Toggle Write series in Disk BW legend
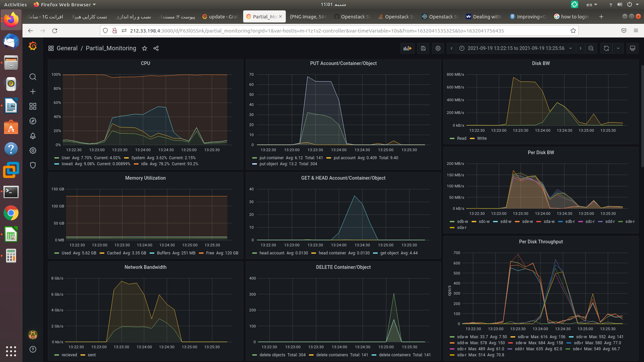Image resolution: width=644 pixels, height=362 pixels. click(x=482, y=138)
